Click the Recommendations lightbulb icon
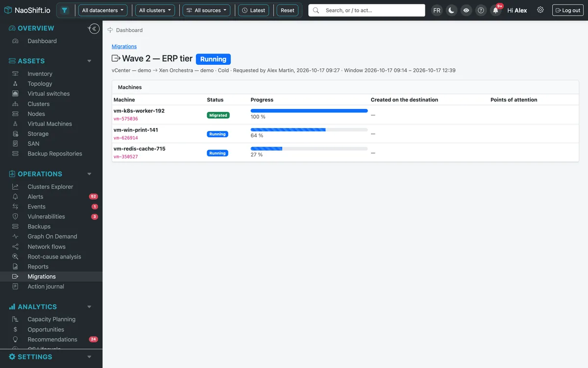 pos(16,340)
